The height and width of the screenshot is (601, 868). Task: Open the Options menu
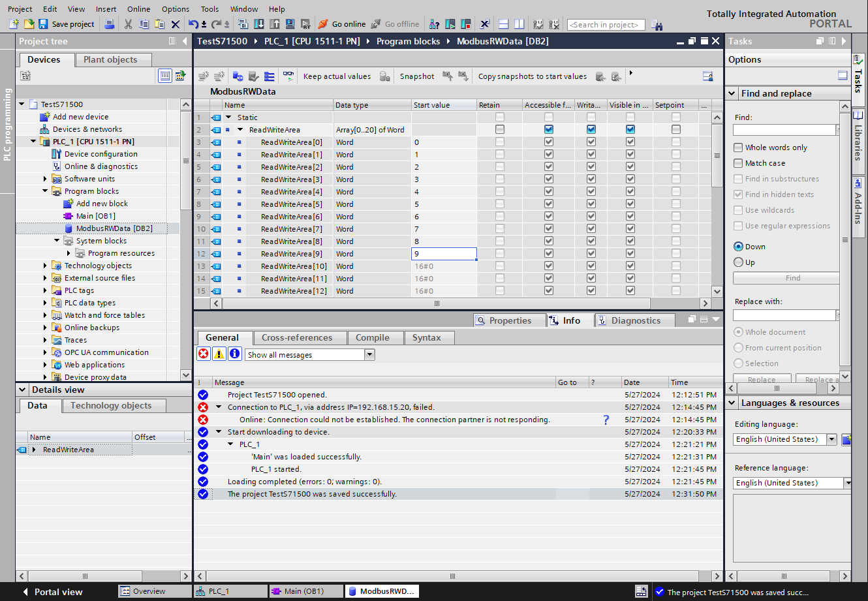[x=176, y=9]
